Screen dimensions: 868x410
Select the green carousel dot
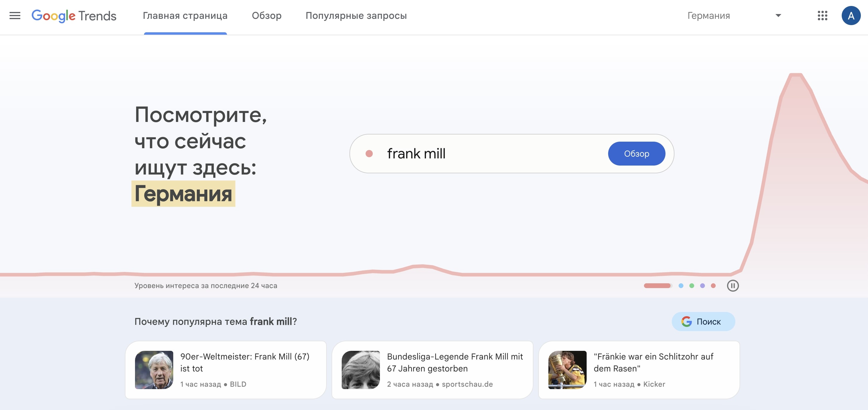pyautogui.click(x=691, y=286)
